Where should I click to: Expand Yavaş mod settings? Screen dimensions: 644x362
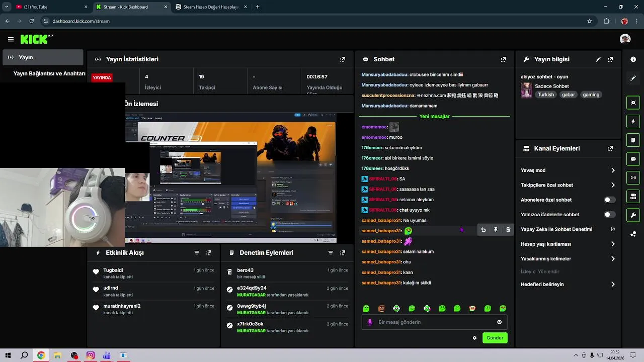pyautogui.click(x=568, y=170)
